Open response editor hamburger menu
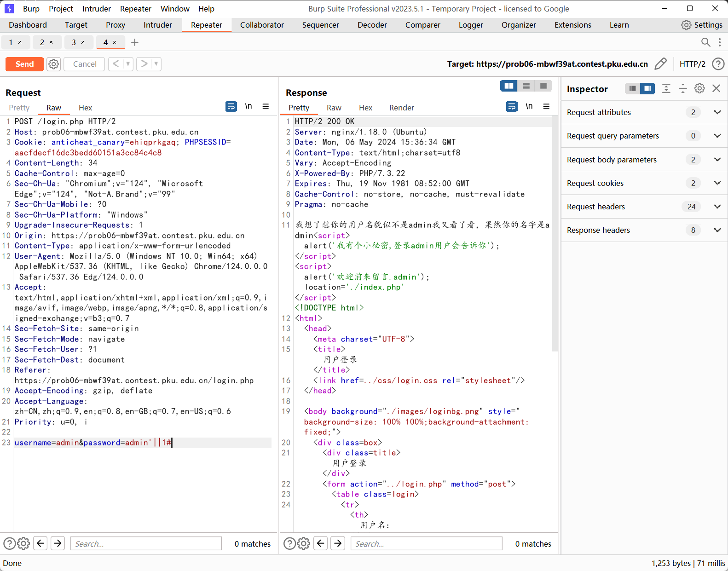The height and width of the screenshot is (571, 728). coord(546,107)
